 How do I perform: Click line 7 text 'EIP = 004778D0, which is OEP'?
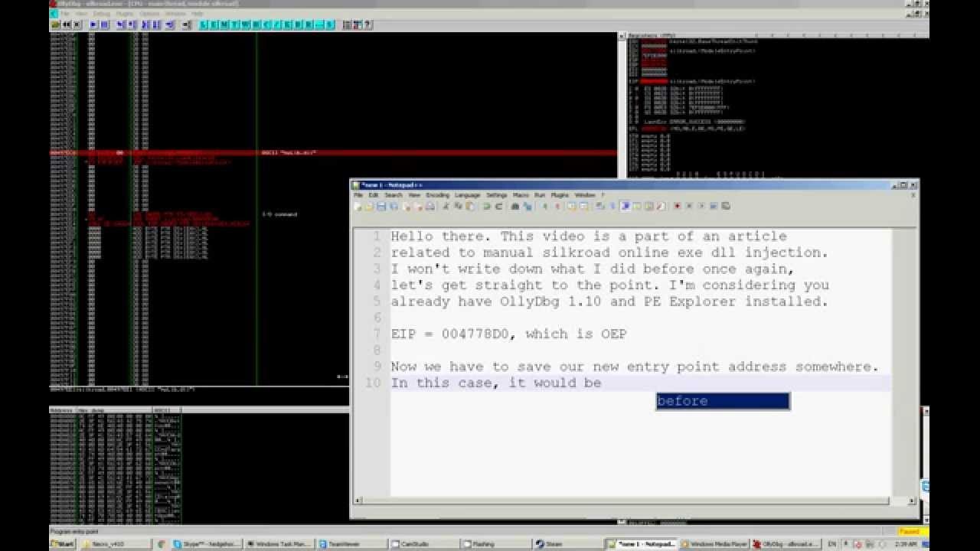[508, 334]
